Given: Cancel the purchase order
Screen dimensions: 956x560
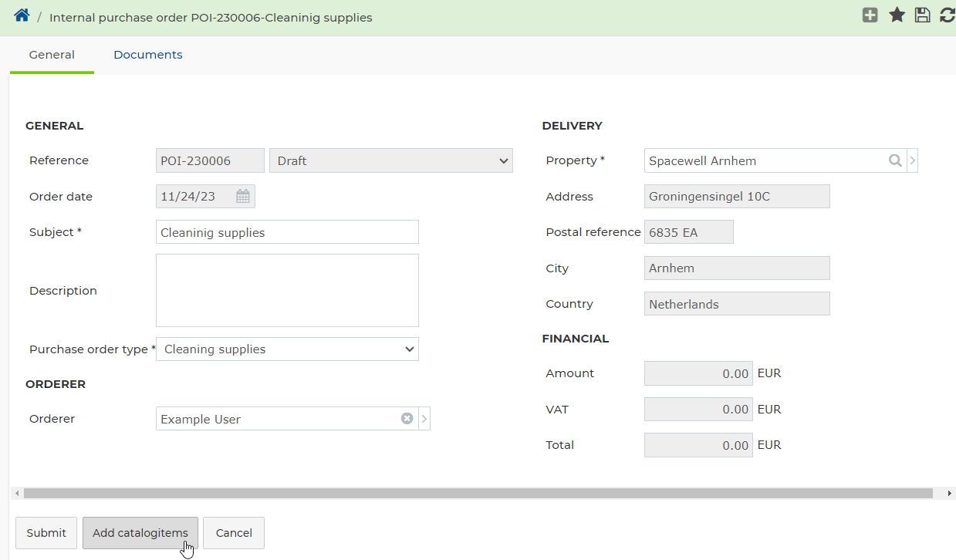Looking at the screenshot, I should point(234,533).
